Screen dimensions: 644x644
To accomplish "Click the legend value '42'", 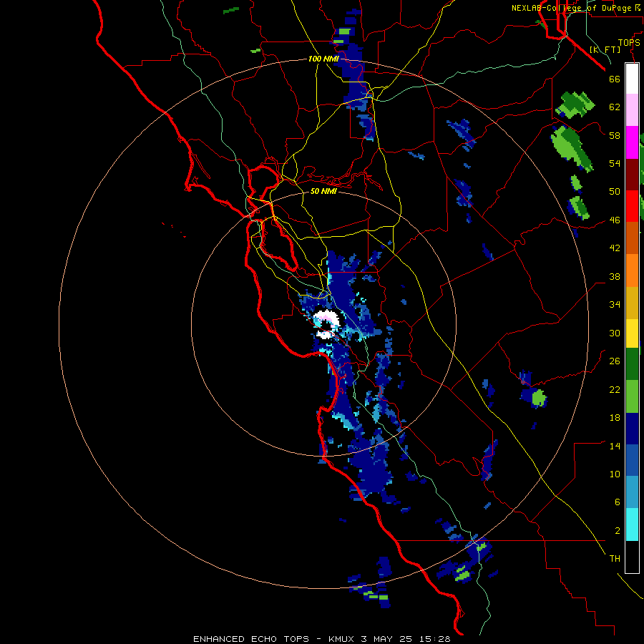I will pyautogui.click(x=615, y=248).
